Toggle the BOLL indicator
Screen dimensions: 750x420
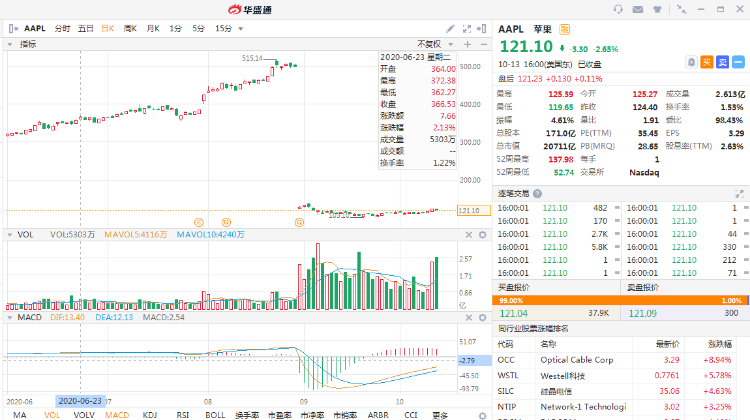coord(215,415)
